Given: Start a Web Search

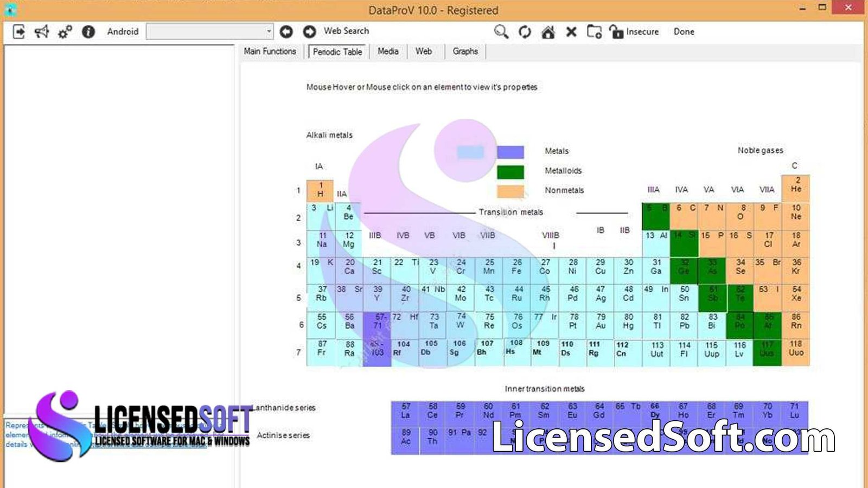Looking at the screenshot, I should (x=347, y=31).
